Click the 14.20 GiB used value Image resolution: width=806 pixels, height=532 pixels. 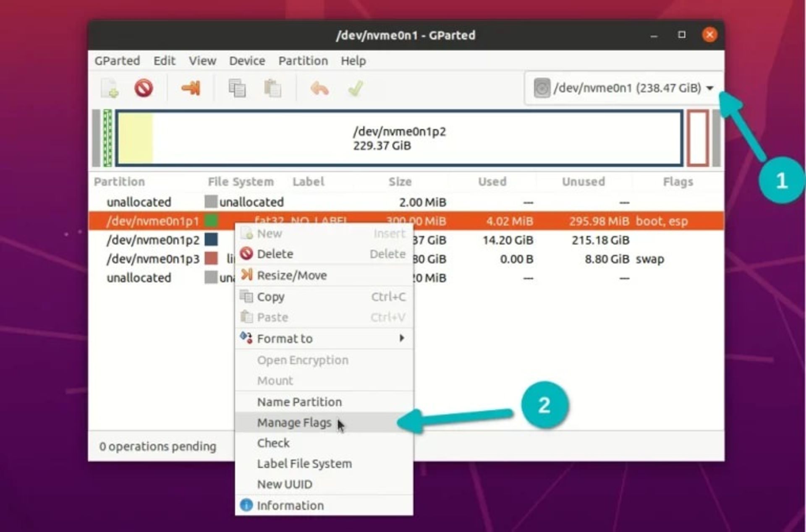(508, 240)
